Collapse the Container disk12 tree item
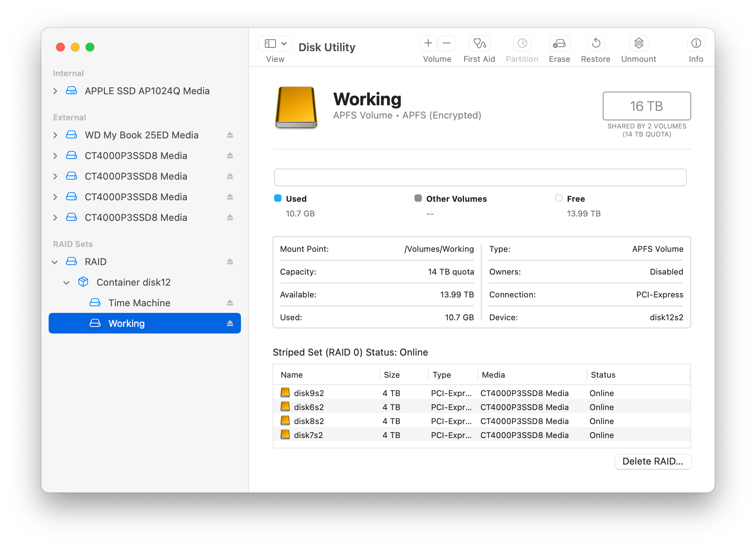Viewport: 756px width, 547px height. pos(67,282)
